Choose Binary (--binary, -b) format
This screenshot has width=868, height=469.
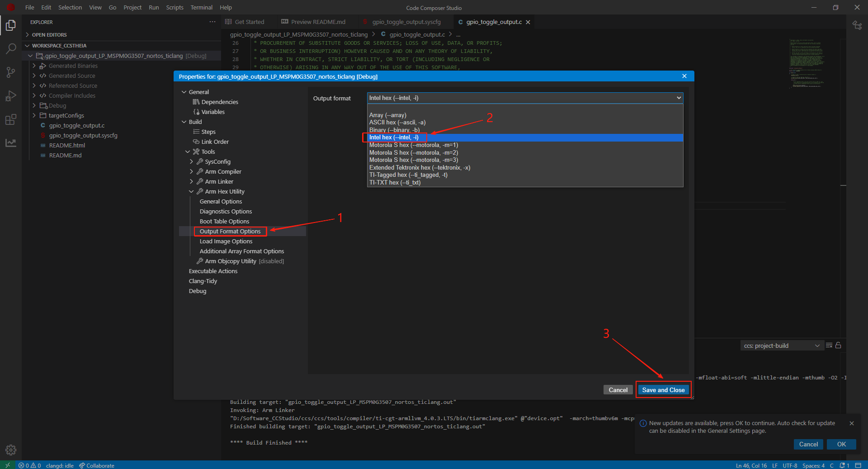tap(525, 130)
